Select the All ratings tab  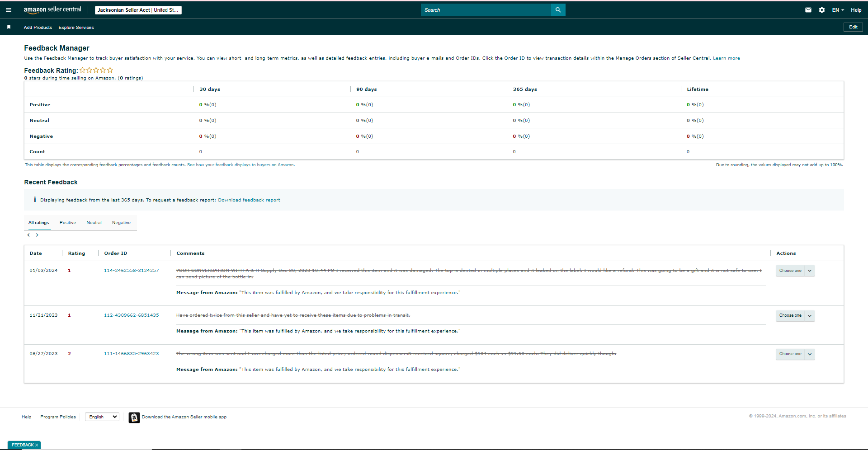tap(39, 223)
